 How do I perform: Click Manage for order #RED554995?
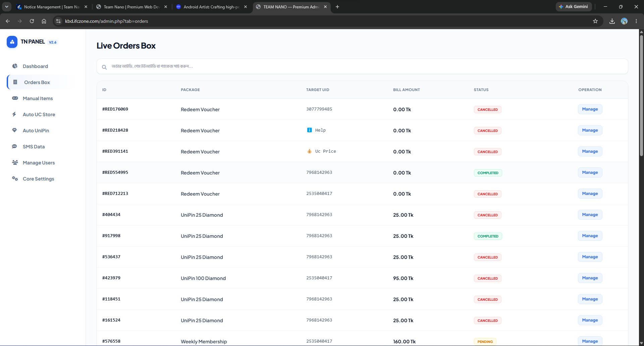coord(590,172)
